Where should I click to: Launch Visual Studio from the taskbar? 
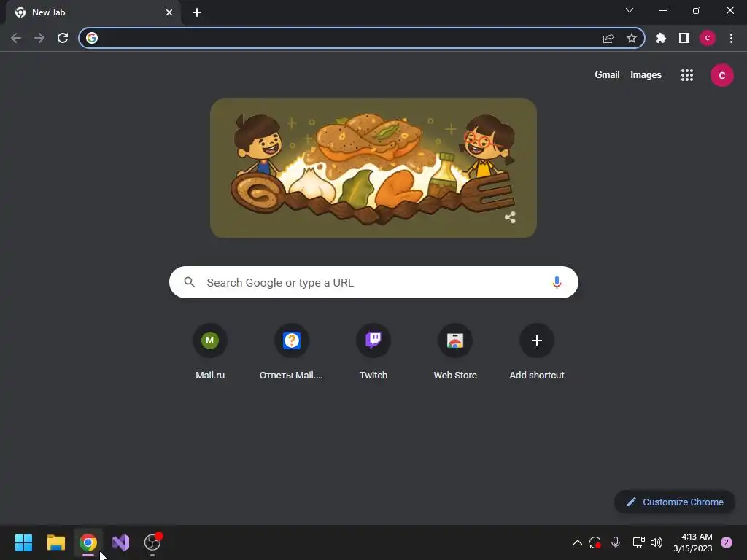click(120, 542)
